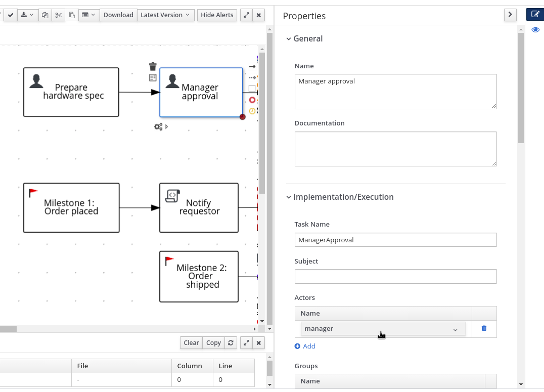Open the Latest Version dropdown
544x392 pixels.
[x=165, y=15]
